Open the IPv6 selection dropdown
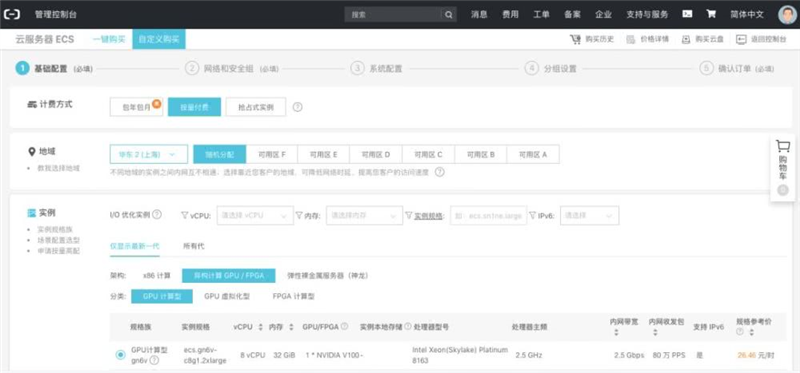 [x=590, y=215]
